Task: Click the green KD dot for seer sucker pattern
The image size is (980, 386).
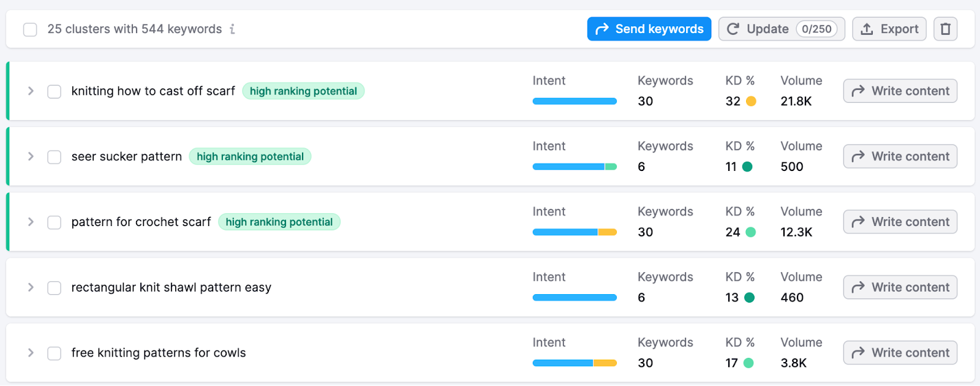Action: click(x=747, y=167)
